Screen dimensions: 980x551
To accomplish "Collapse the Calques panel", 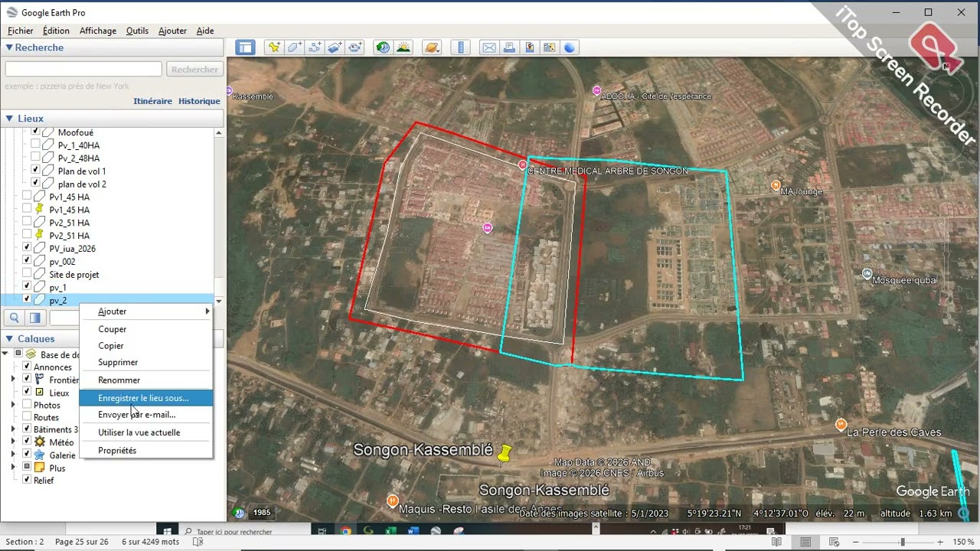I will (9, 338).
